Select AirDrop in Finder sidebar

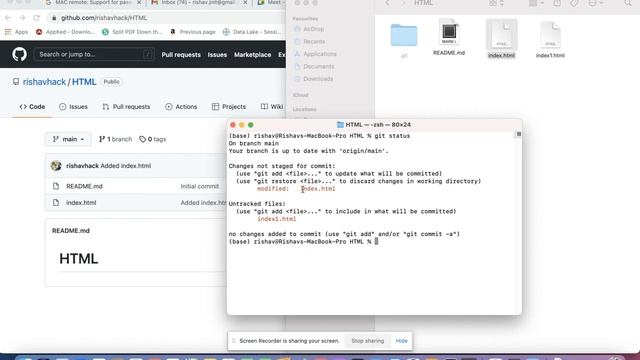click(309, 29)
